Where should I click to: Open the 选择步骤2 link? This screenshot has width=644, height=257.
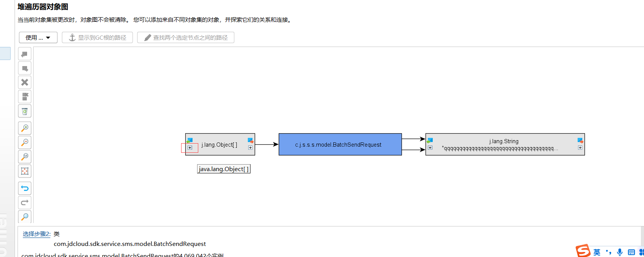click(x=37, y=234)
